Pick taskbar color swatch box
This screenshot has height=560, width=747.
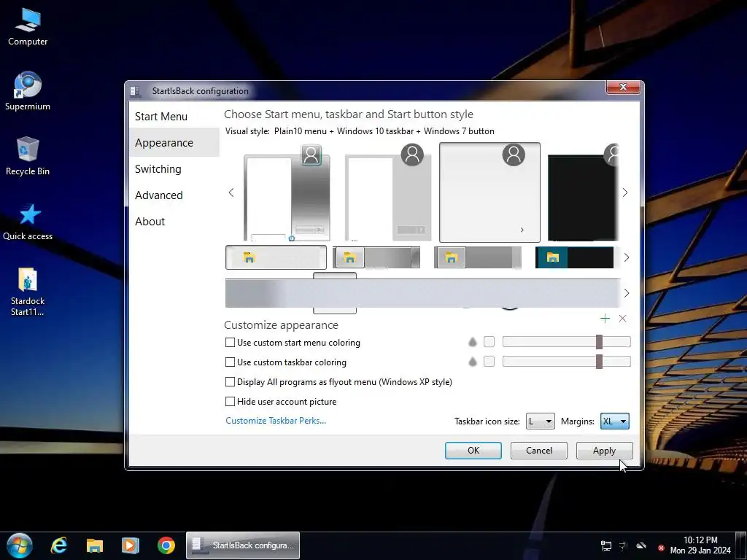tap(489, 362)
